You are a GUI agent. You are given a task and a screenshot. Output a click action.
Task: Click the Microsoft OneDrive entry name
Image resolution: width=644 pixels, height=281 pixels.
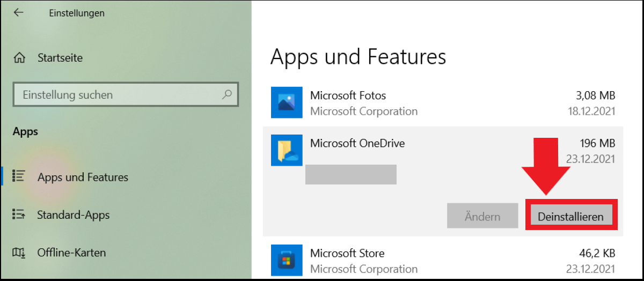(357, 143)
